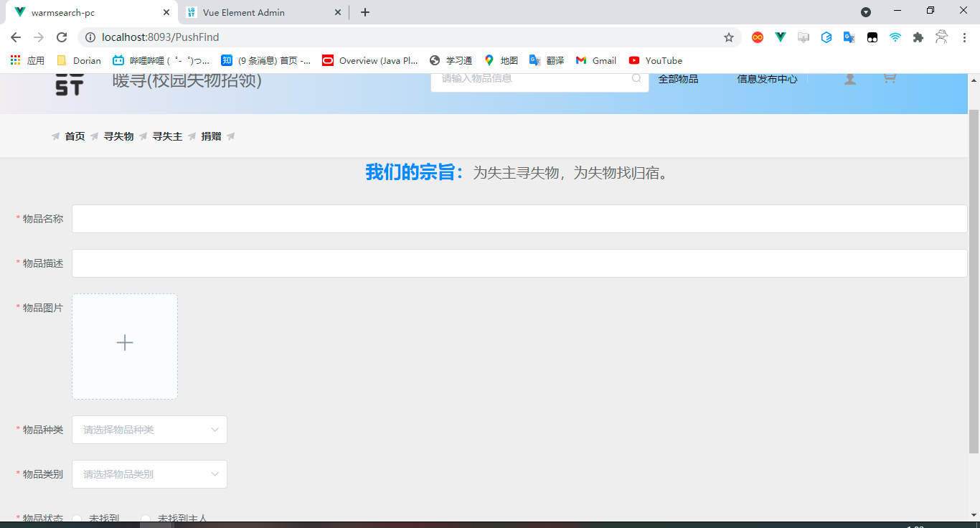This screenshot has height=528, width=980.
Task: Go back with the browser back arrow
Action: pos(16,37)
